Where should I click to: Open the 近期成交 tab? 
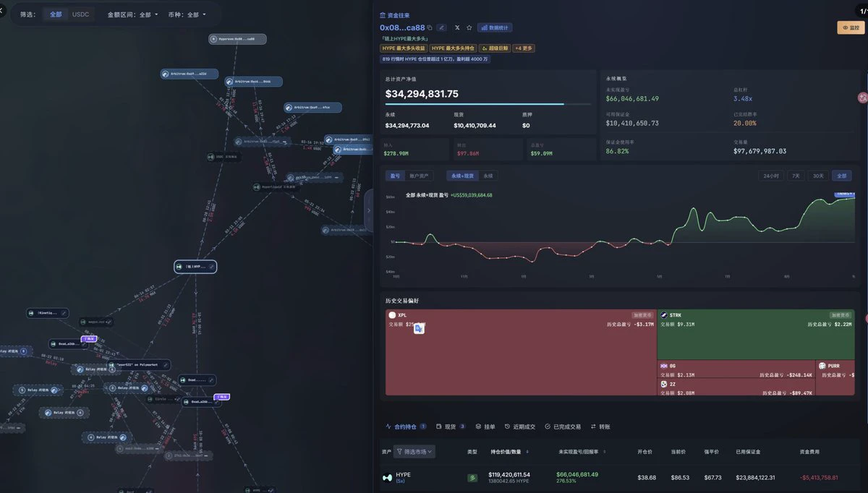click(x=520, y=426)
